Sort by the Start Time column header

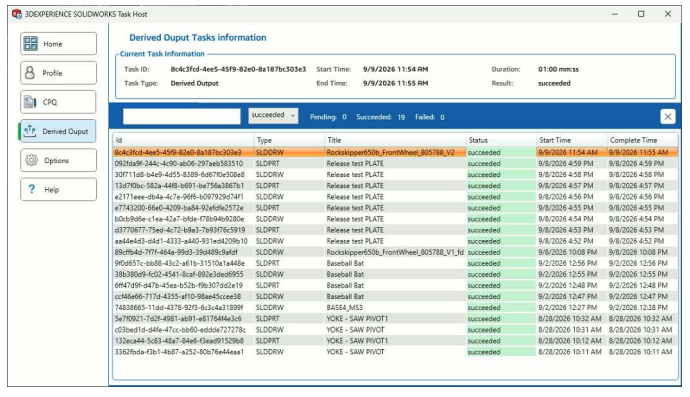point(572,140)
